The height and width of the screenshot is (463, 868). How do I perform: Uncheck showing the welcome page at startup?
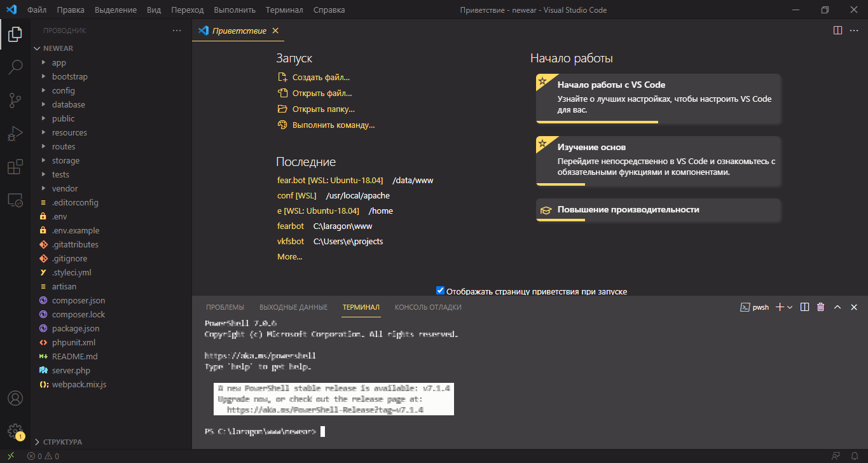[440, 290]
